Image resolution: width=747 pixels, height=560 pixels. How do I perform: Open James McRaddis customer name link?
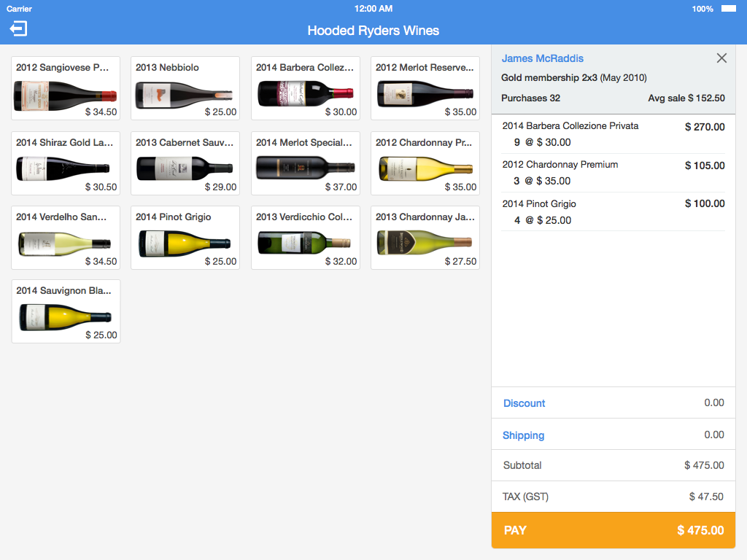pos(542,58)
